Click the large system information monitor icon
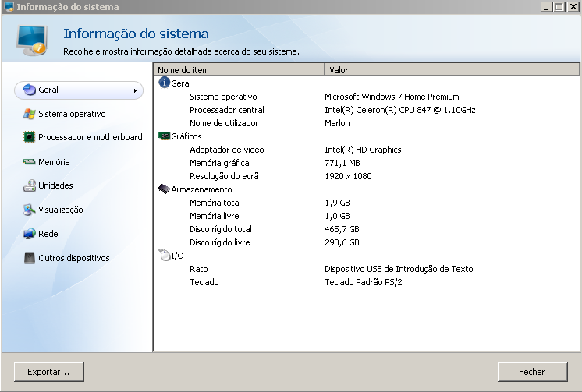582x392 pixels. pyautogui.click(x=32, y=40)
